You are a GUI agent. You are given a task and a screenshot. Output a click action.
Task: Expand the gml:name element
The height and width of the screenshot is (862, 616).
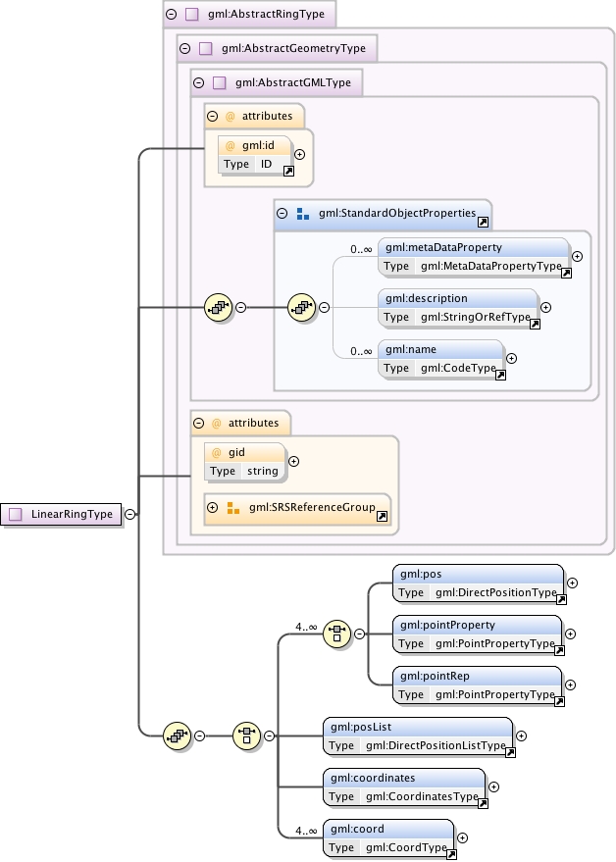511,359
